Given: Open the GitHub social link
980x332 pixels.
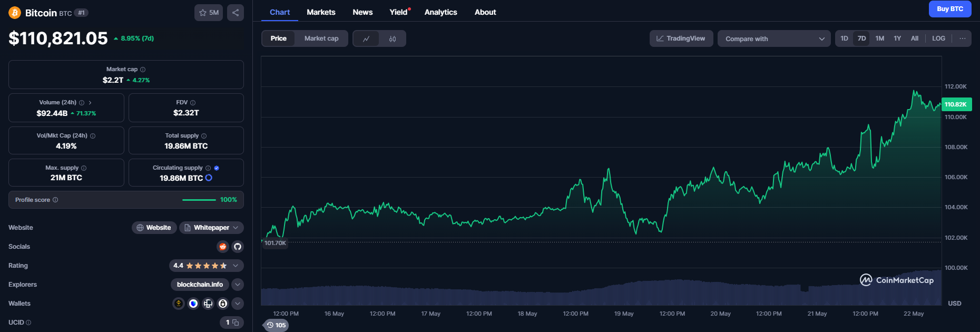Looking at the screenshot, I should pos(238,247).
